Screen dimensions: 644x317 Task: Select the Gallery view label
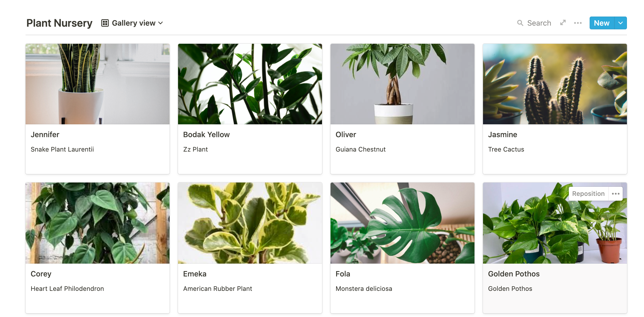(134, 23)
